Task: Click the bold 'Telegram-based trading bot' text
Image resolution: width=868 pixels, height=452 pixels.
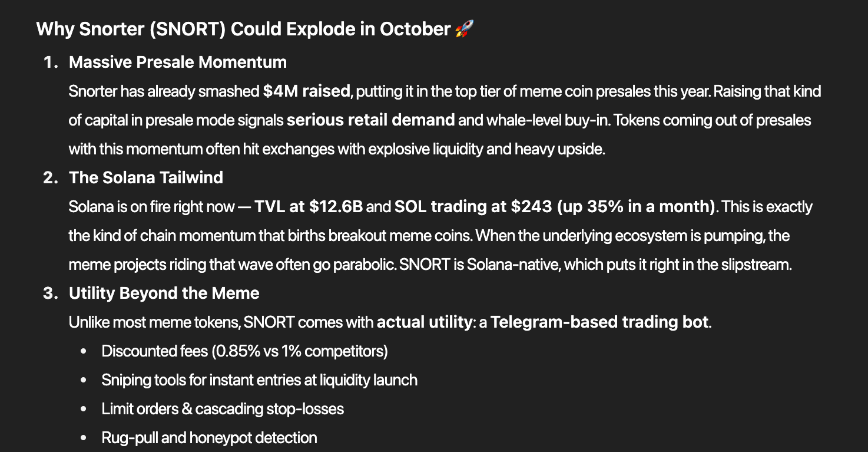Action: [x=599, y=322]
